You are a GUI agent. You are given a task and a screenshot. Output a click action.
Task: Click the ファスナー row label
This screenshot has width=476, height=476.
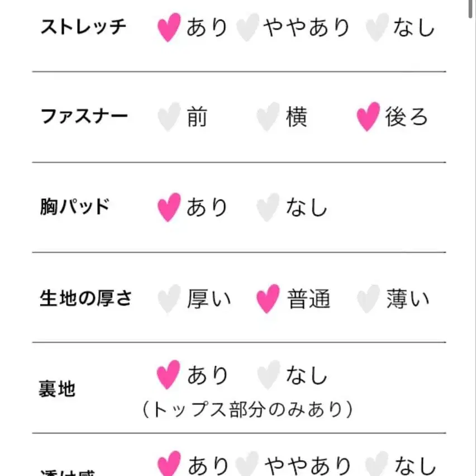click(84, 117)
